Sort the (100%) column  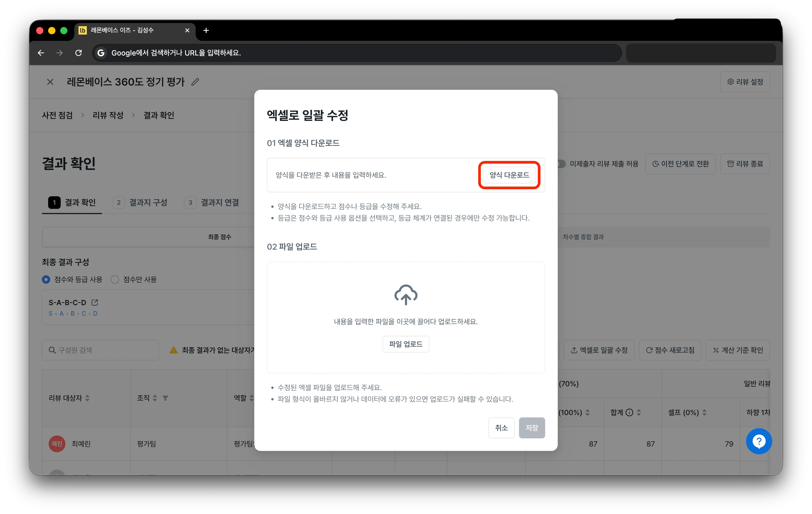[x=588, y=412]
